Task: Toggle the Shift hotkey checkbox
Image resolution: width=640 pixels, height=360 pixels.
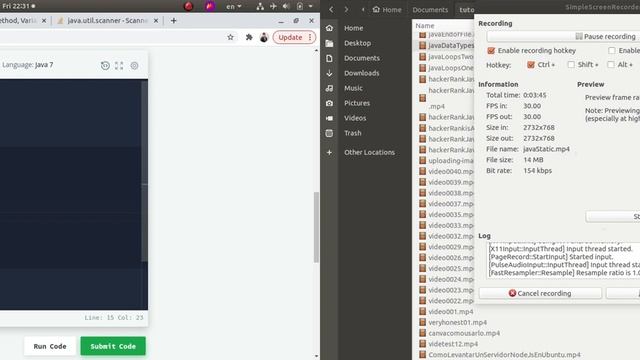Action: (571, 64)
